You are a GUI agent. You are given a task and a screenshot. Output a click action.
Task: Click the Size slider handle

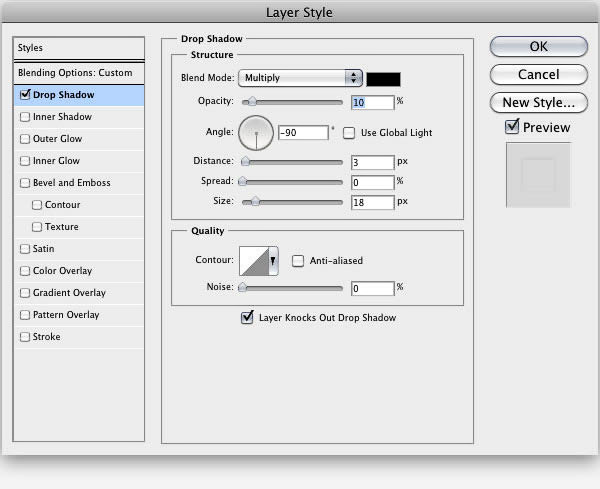(255, 202)
